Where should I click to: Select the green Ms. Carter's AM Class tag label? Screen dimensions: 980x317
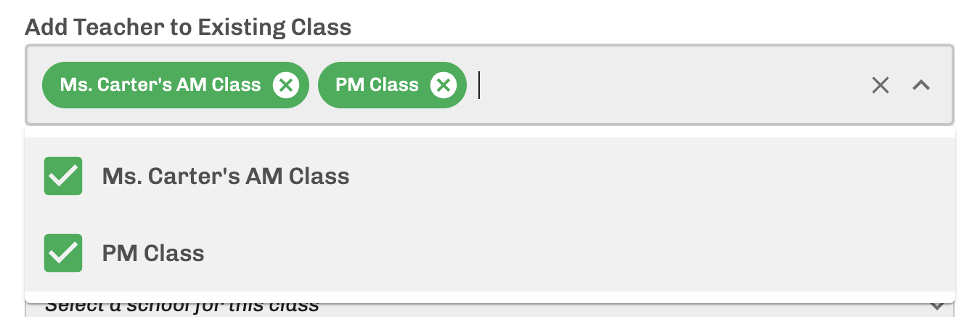(160, 85)
